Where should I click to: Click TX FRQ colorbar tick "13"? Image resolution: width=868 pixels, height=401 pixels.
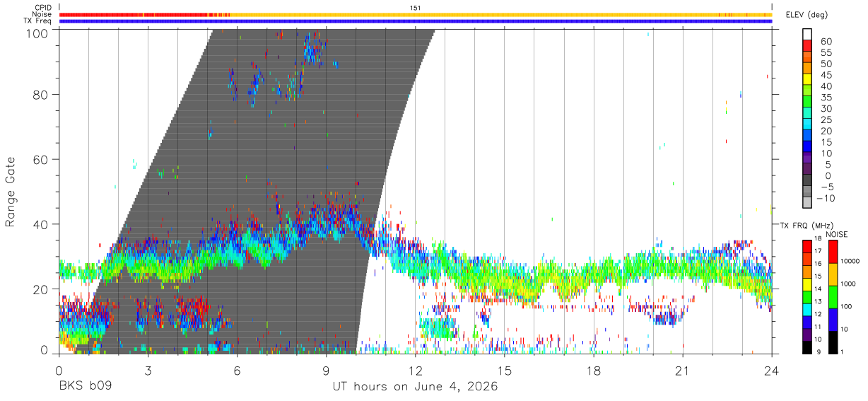[x=817, y=302]
